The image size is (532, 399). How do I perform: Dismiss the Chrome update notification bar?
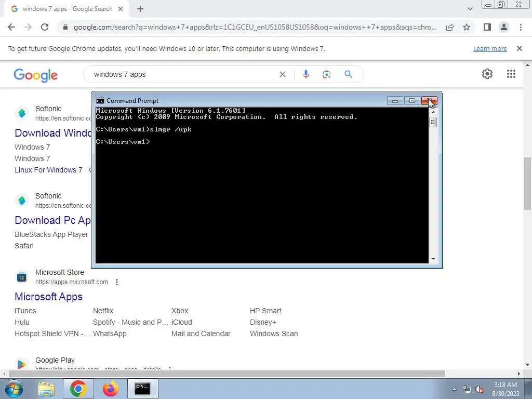tap(520, 48)
